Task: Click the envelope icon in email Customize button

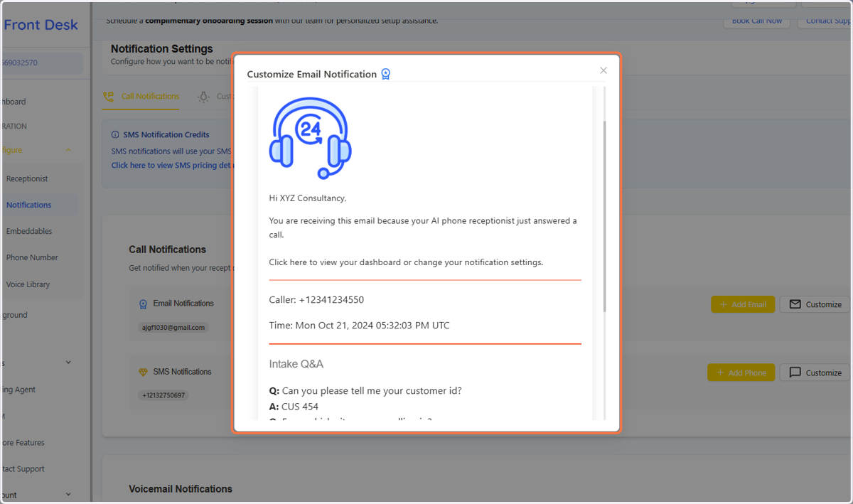Action: pyautogui.click(x=795, y=304)
